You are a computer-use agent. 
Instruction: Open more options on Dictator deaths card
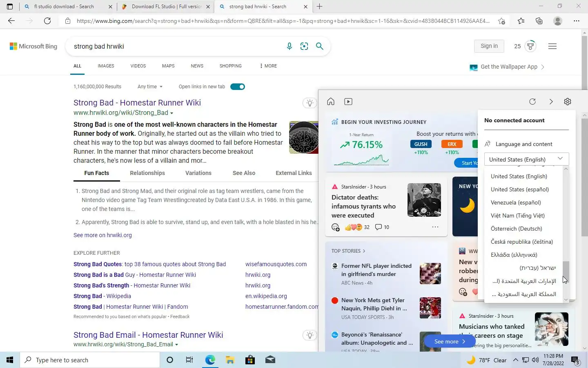pos(435,227)
